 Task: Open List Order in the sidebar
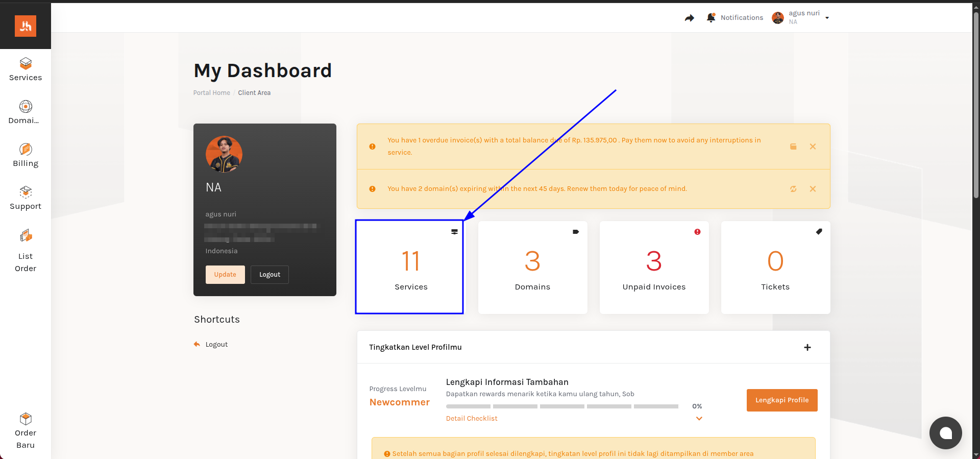[26, 250]
